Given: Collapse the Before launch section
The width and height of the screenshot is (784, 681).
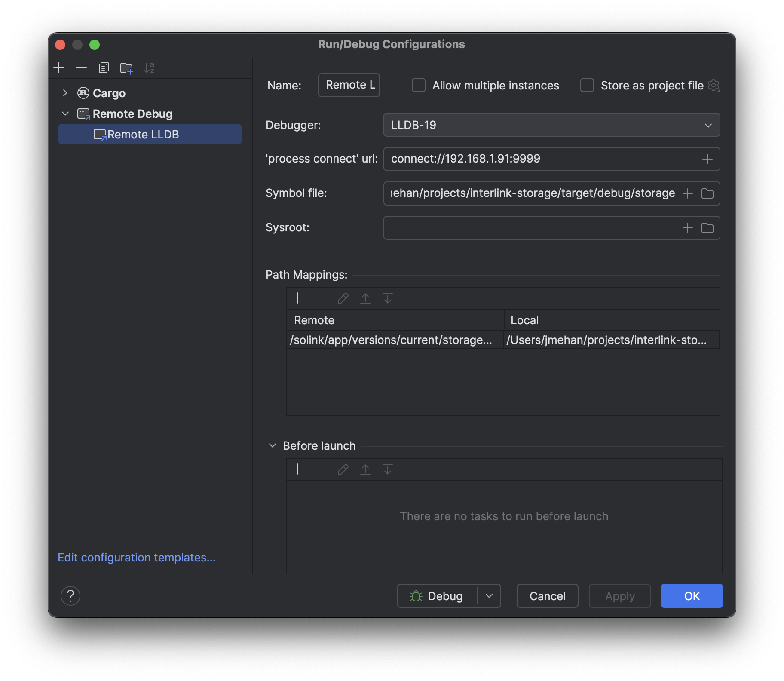Looking at the screenshot, I should (x=273, y=446).
